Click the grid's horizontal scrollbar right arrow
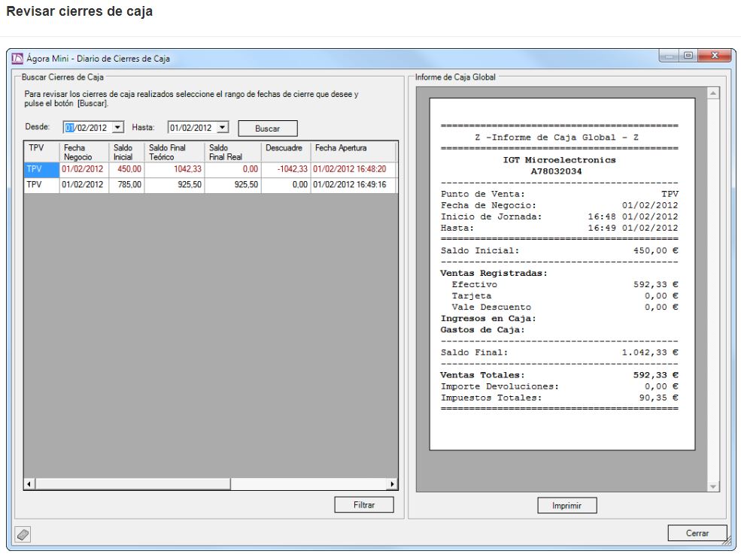The width and height of the screenshot is (741, 560). click(x=392, y=484)
